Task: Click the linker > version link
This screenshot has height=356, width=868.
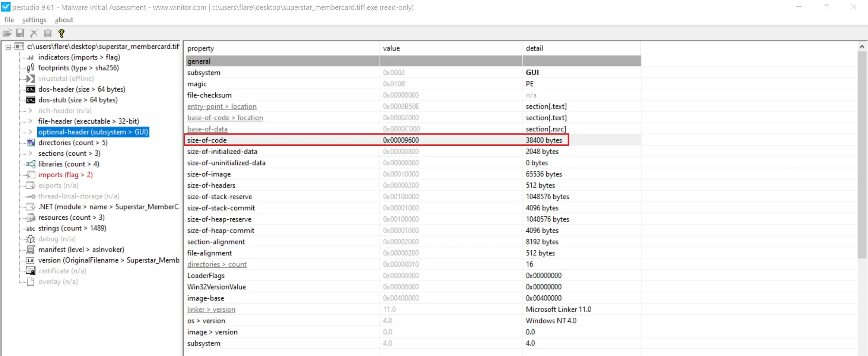Action: click(211, 310)
